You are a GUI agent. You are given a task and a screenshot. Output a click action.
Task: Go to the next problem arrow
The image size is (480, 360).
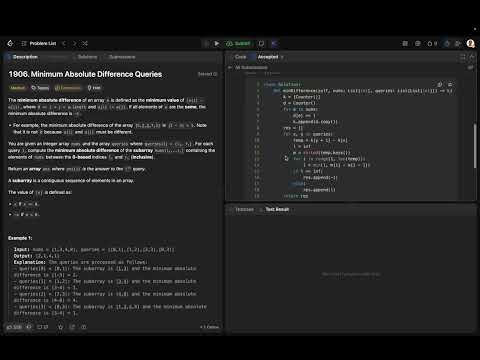(75, 43)
